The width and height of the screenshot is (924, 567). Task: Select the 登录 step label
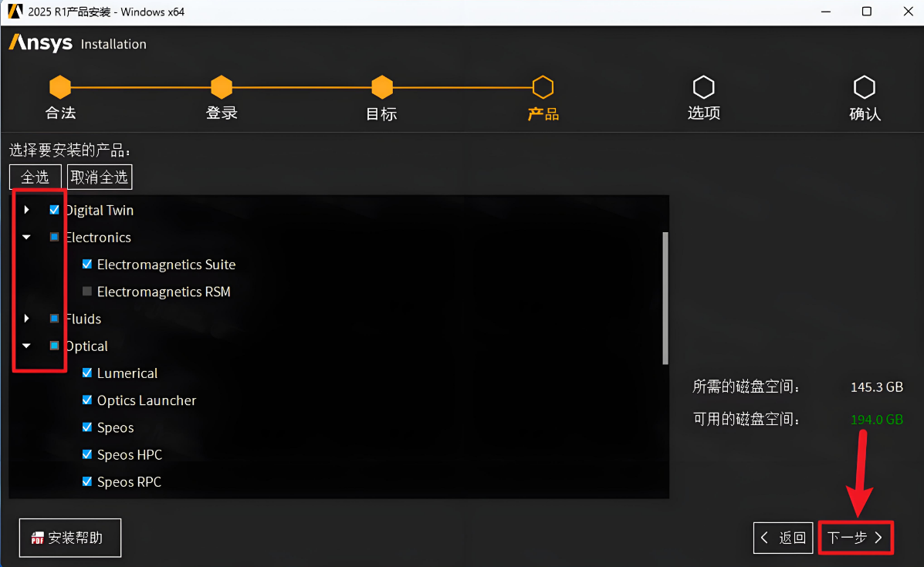222,113
